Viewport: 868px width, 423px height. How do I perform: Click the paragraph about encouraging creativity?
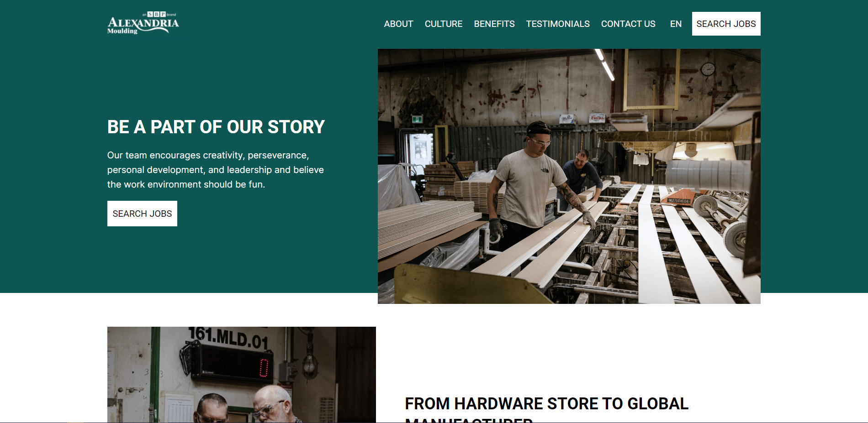click(215, 170)
